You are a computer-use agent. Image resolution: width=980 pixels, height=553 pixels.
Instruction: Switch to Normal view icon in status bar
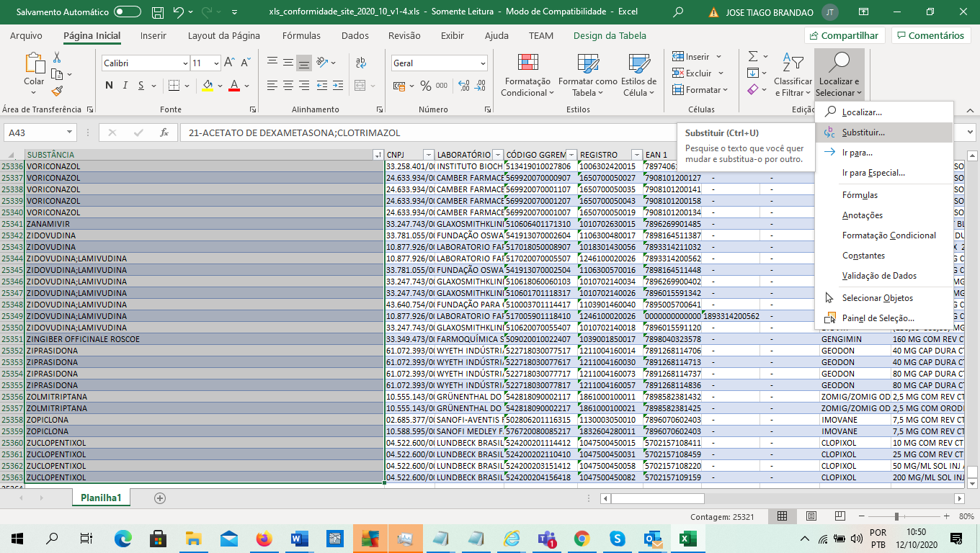click(783, 516)
